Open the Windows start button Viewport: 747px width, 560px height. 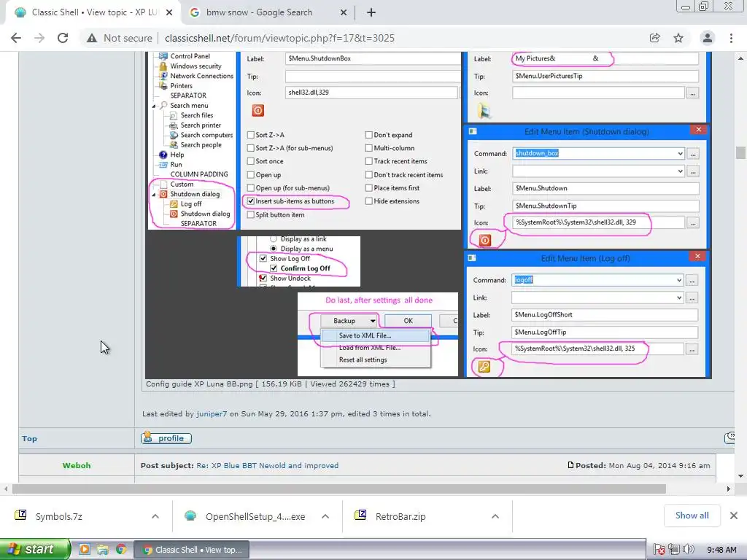coord(35,550)
